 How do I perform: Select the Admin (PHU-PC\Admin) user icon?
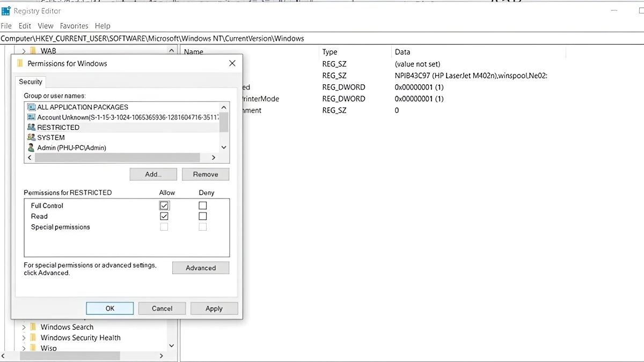[31, 147]
